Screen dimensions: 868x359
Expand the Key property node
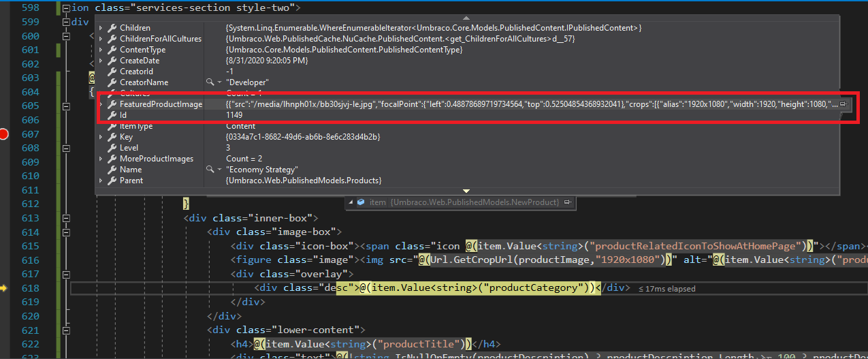coord(101,137)
